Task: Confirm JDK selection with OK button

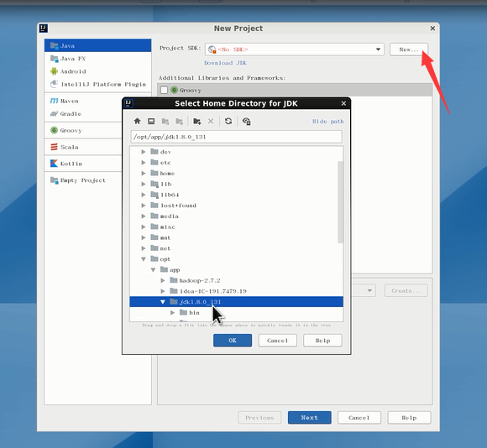Action: coord(233,341)
